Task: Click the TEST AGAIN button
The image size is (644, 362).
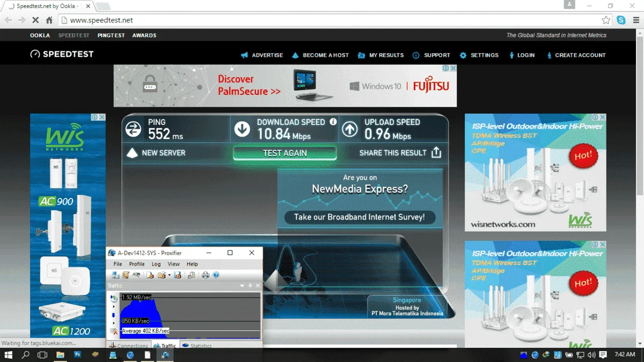Action: coord(285,153)
